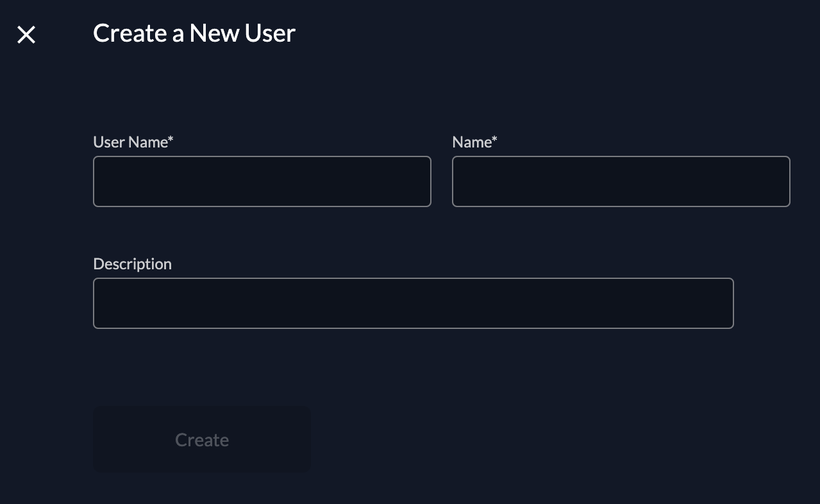Place the cursor in the User Name box
Image resolution: width=820 pixels, height=504 pixels.
(262, 181)
